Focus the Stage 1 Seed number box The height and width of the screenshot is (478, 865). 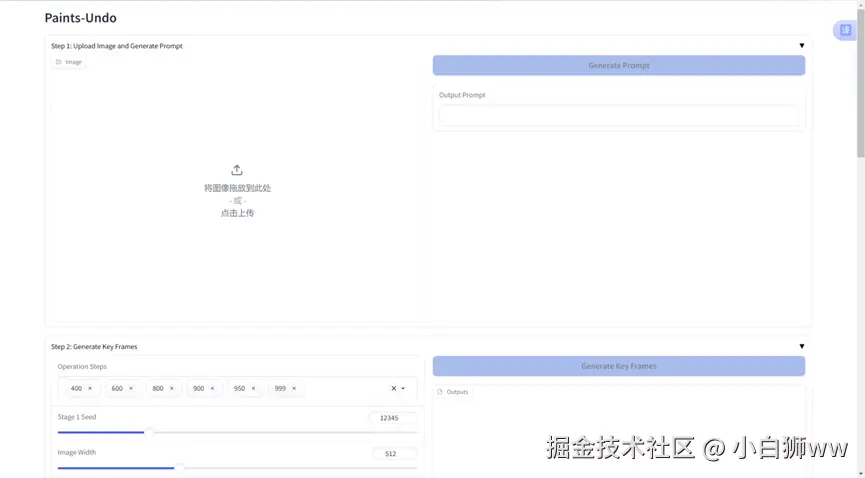click(393, 418)
